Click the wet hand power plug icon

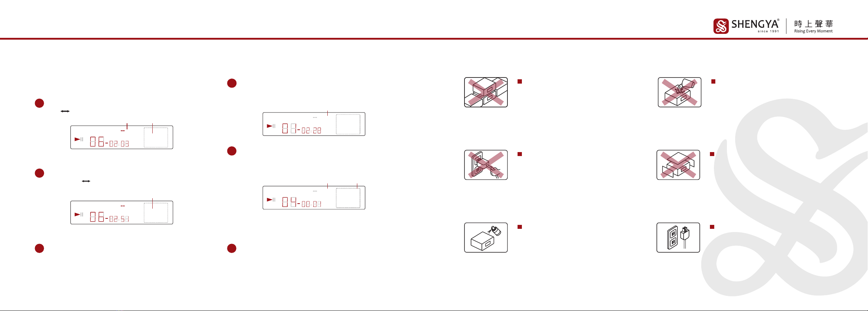486,165
